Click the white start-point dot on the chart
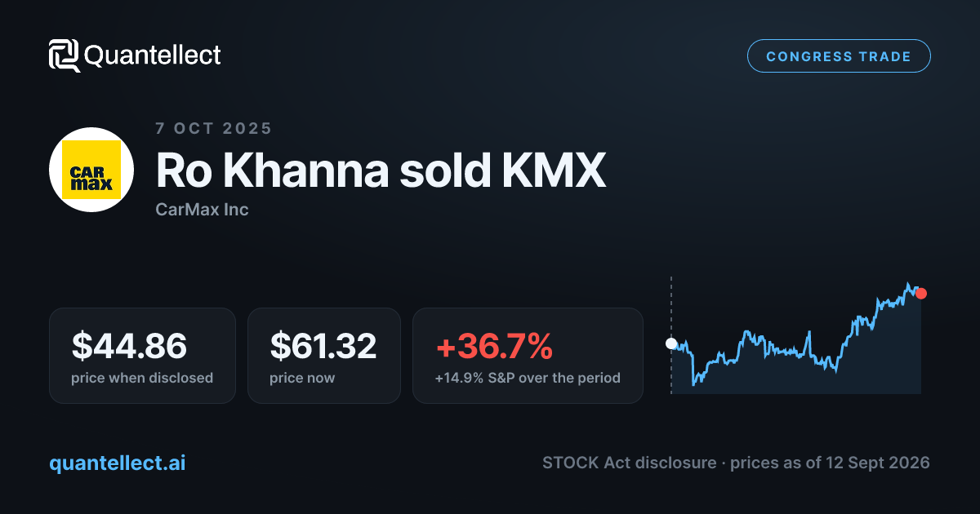980x514 pixels. (x=671, y=343)
